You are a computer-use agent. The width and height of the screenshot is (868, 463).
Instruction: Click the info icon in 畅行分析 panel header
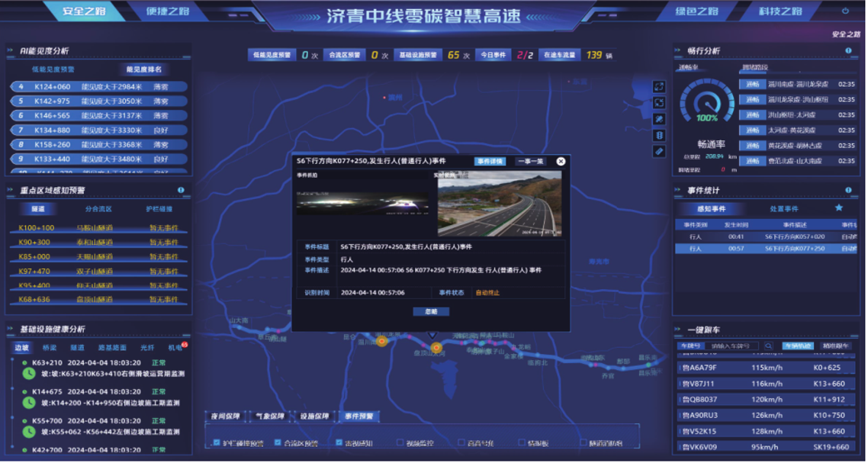click(x=848, y=50)
